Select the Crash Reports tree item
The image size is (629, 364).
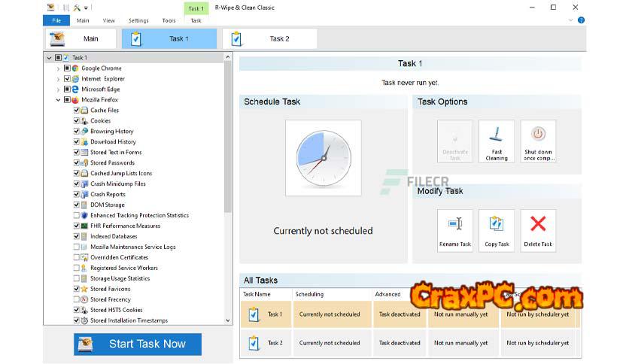(x=108, y=194)
